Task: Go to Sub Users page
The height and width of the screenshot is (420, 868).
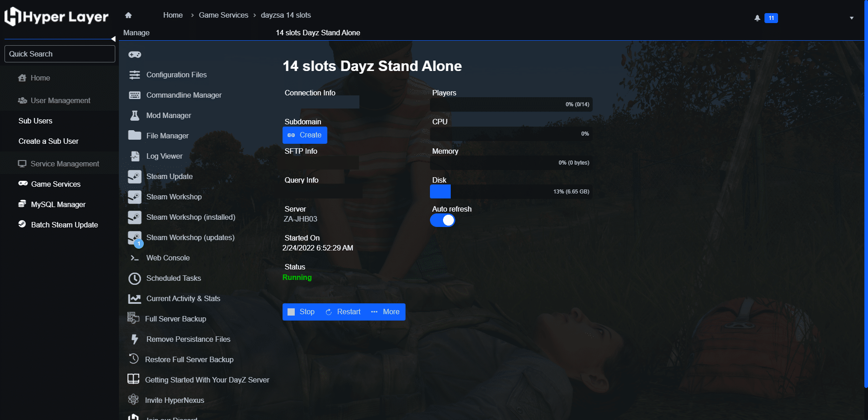Action: (35, 121)
